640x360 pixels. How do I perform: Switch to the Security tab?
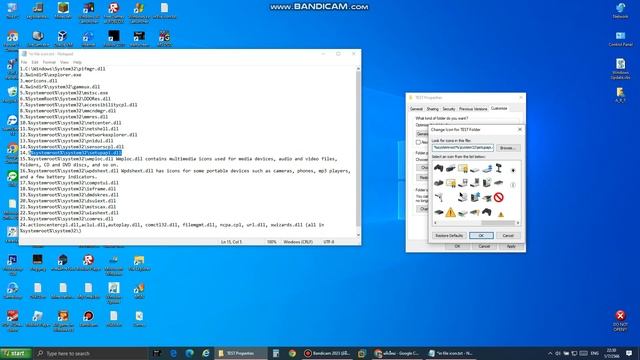(x=449, y=109)
